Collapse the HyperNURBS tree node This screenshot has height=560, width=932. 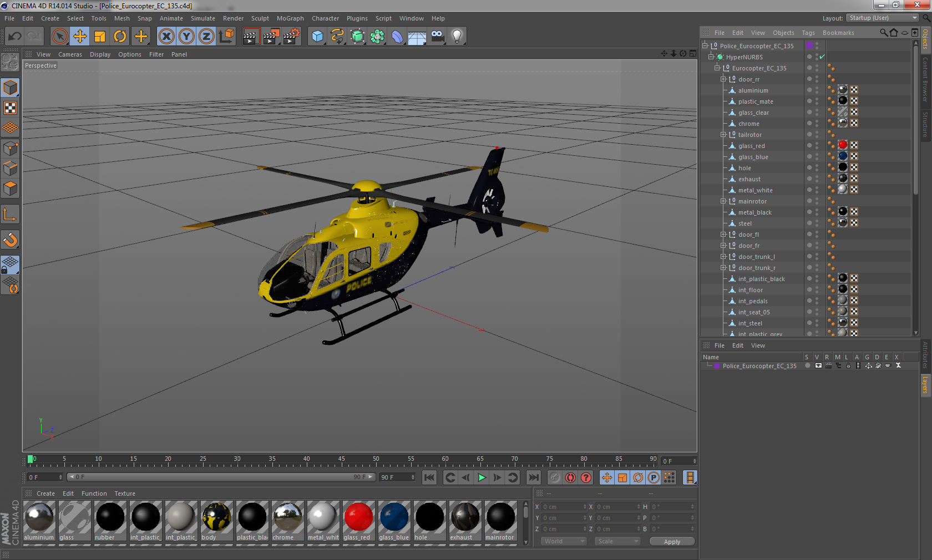coord(711,57)
